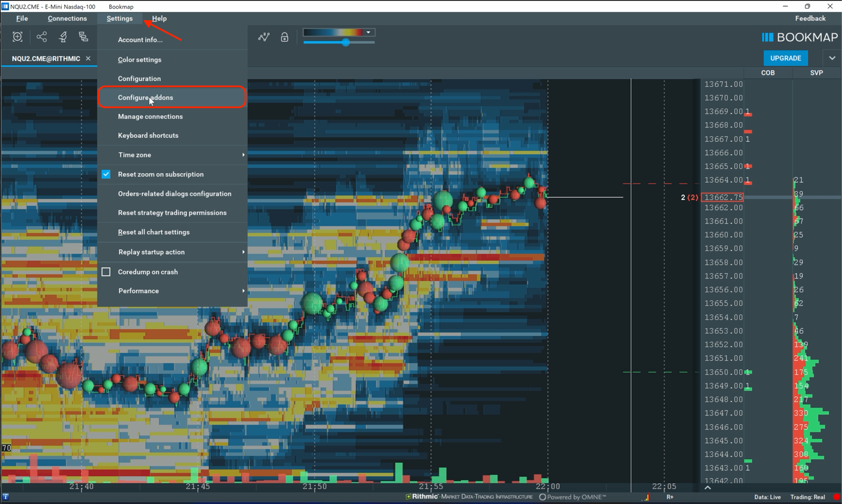The width and height of the screenshot is (842, 504).
Task: Click the UPGRADE button
Action: click(x=785, y=58)
